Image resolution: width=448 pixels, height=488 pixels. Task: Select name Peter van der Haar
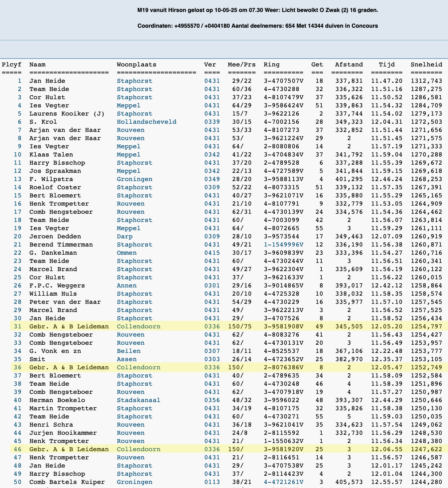[x=65, y=302]
